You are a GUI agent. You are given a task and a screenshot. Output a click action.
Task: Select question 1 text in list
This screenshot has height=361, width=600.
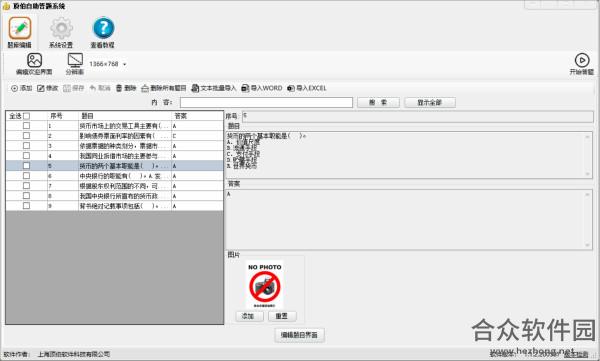[x=125, y=126]
